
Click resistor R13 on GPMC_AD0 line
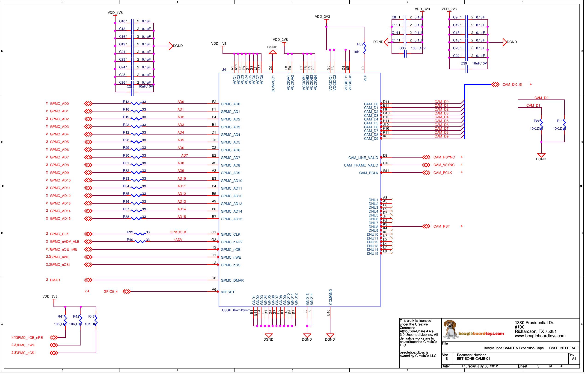136,104
